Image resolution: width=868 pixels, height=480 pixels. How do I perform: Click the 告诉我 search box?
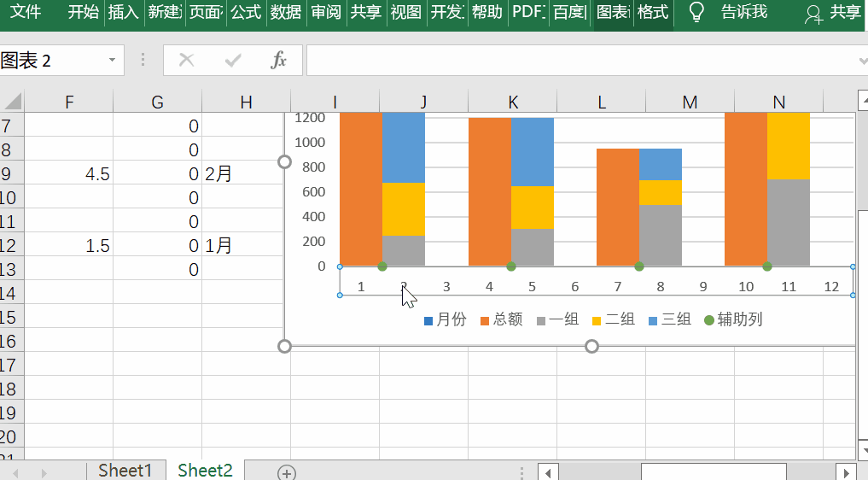point(744,12)
